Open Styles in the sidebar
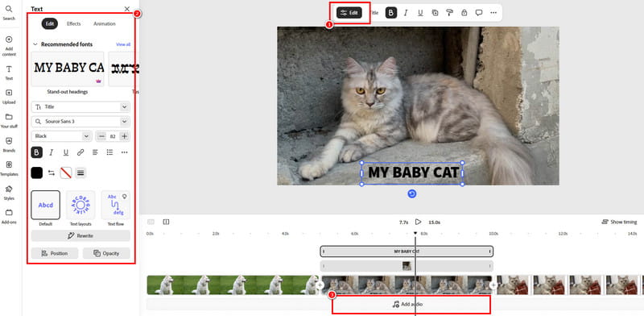644x316 pixels. pyautogui.click(x=9, y=193)
